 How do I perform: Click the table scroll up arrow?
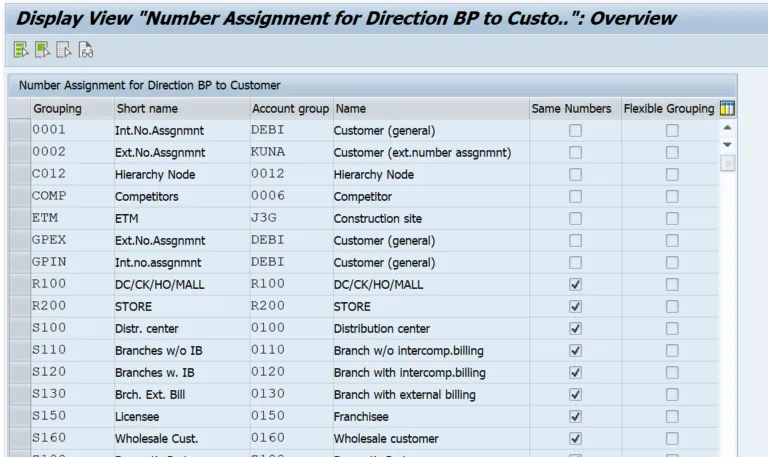pyautogui.click(x=727, y=129)
